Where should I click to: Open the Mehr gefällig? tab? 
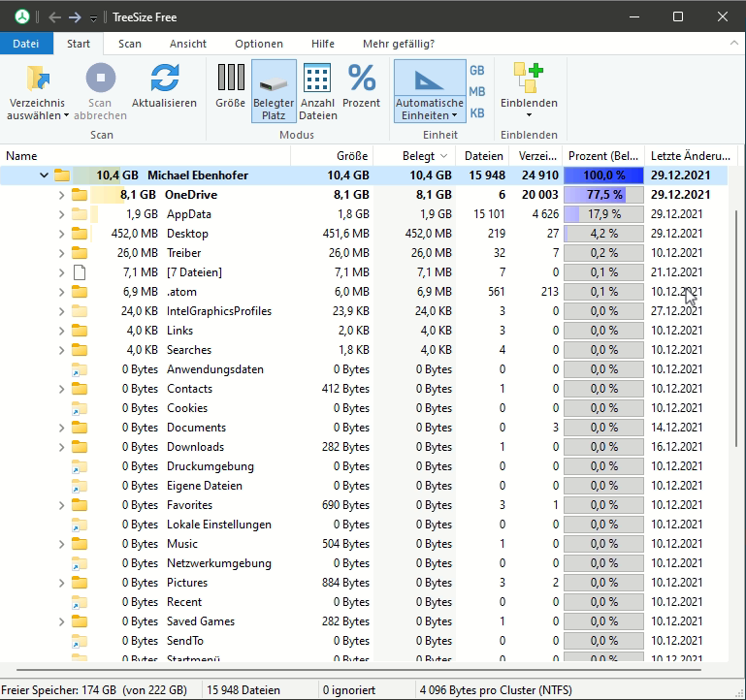tap(399, 44)
